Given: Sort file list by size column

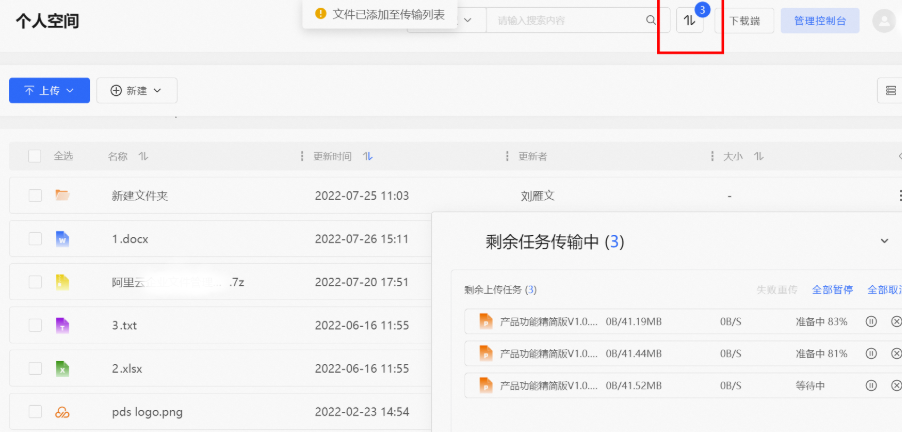Looking at the screenshot, I should [759, 156].
